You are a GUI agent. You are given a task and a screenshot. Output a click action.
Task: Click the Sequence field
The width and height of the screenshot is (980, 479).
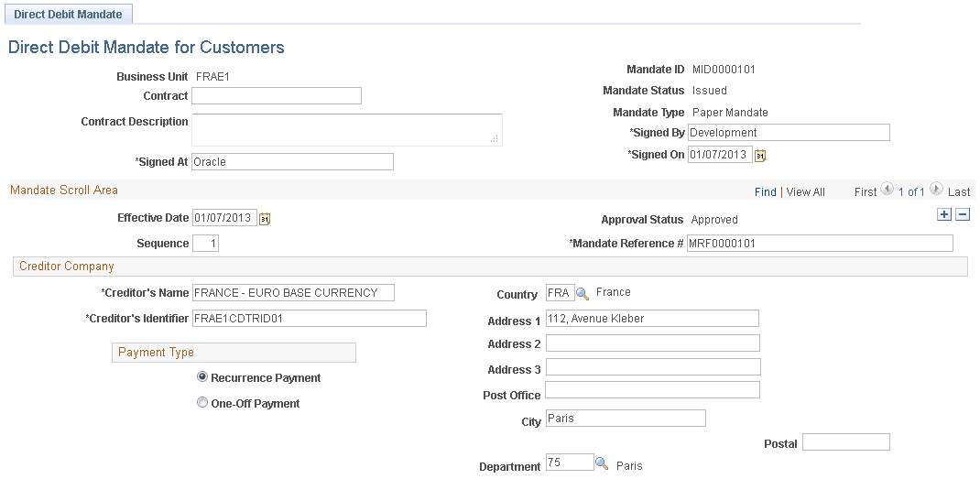[x=206, y=244]
